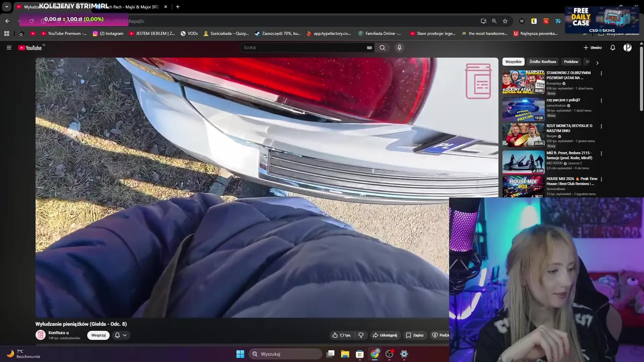
Task: Start voice search with the microphone icon
Action: coord(399,48)
